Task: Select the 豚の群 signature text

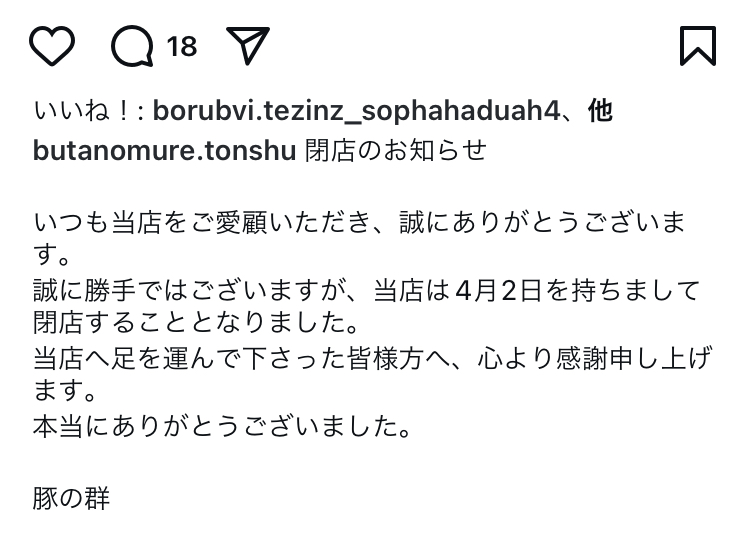Action: coord(71,498)
